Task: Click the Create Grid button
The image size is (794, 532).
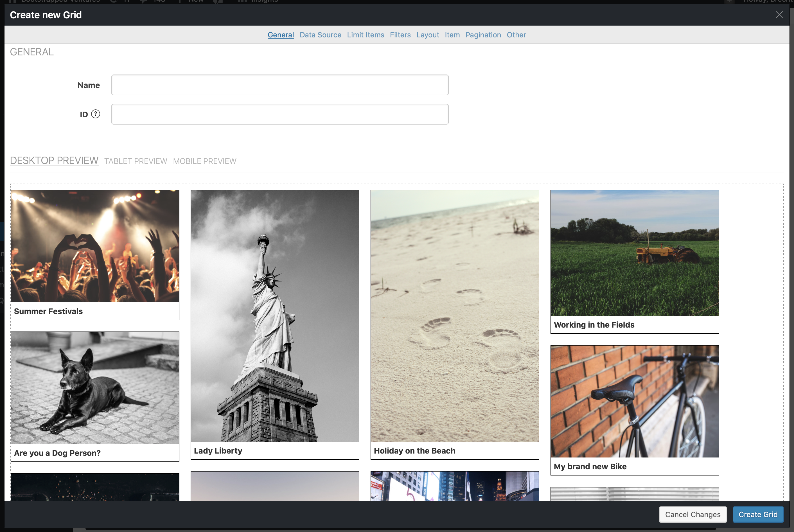Action: 758,514
